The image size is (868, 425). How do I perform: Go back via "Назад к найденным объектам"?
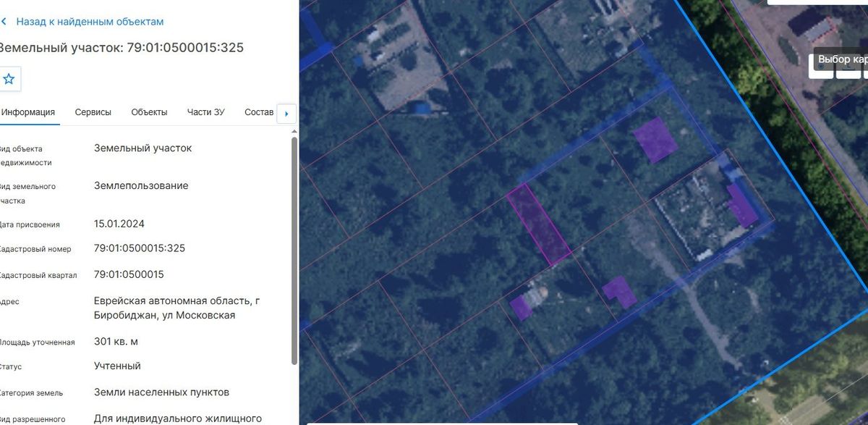click(x=83, y=22)
